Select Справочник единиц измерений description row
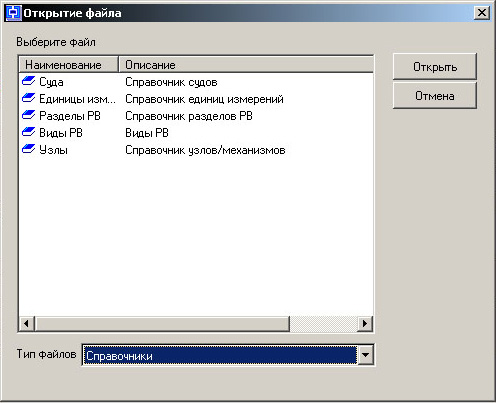This screenshot has height=403, width=496. click(204, 99)
